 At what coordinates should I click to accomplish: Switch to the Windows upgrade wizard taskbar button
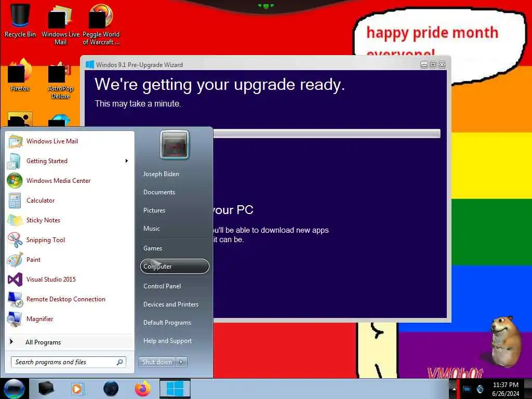click(x=175, y=389)
